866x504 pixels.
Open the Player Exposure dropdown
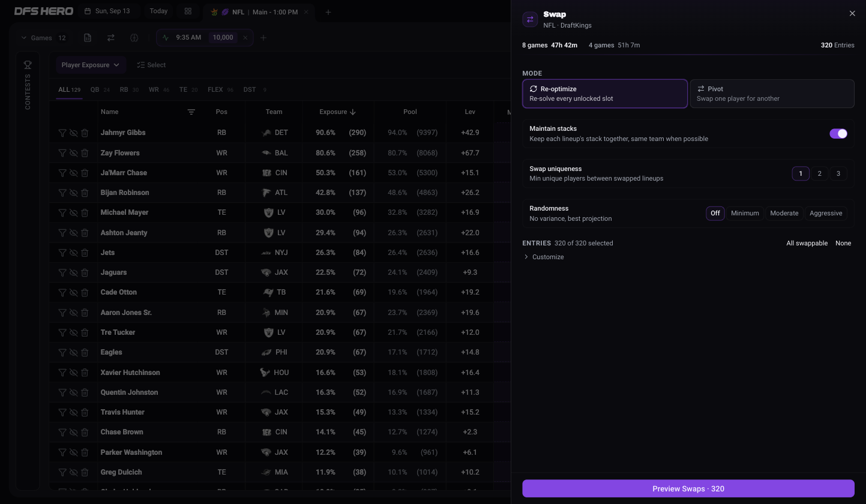90,65
